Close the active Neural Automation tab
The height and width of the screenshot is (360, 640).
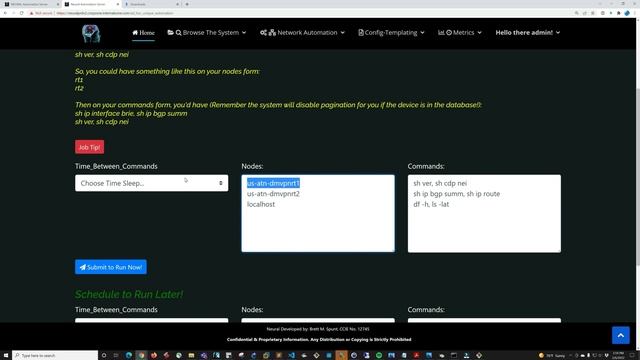click(x=118, y=4)
